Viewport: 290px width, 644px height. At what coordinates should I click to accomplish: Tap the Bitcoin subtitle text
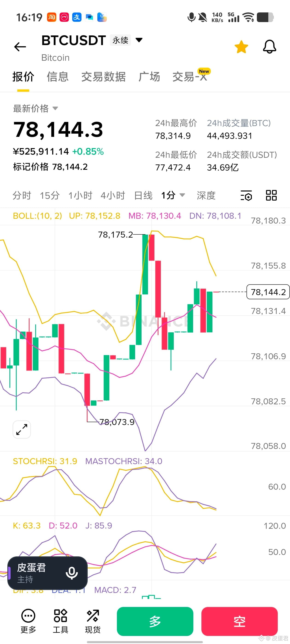[x=55, y=58]
